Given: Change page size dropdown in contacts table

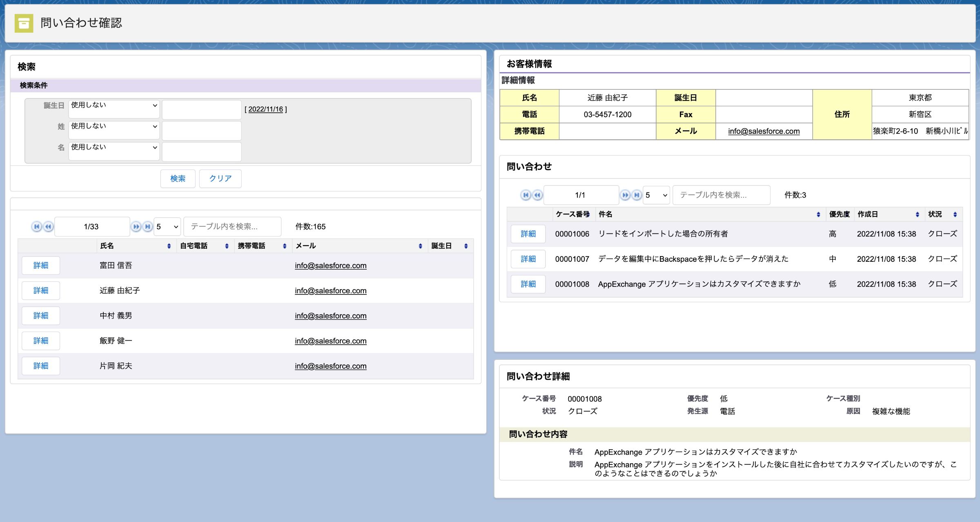Looking at the screenshot, I should tap(167, 226).
